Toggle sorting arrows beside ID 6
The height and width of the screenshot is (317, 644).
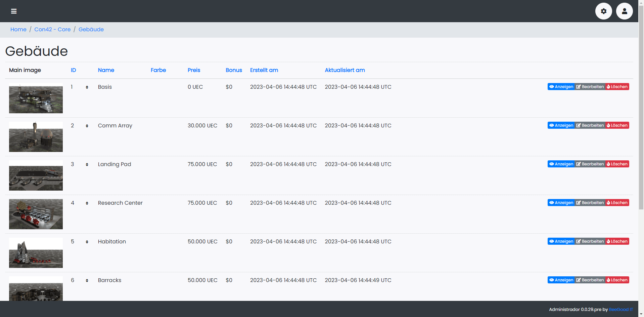(87, 280)
